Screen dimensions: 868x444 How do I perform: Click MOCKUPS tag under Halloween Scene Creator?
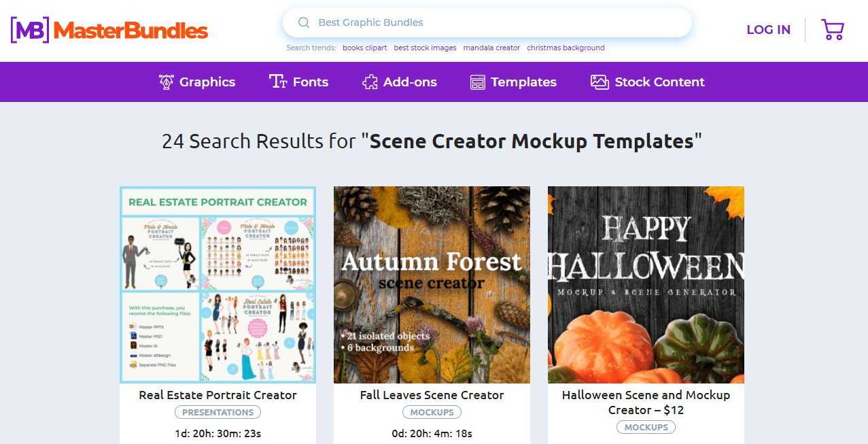(x=646, y=427)
